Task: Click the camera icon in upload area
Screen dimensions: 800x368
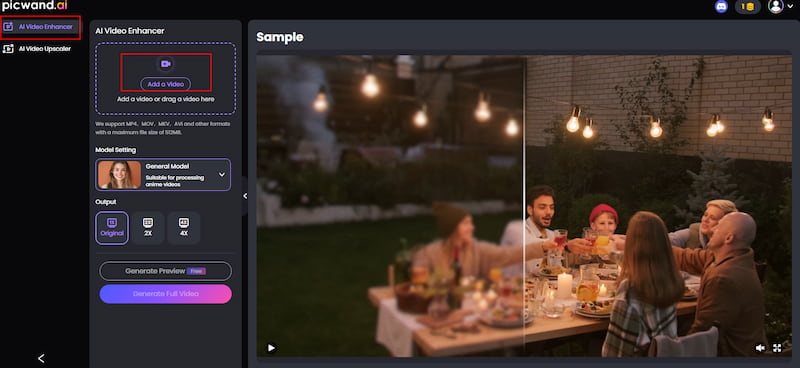Action: [165, 64]
